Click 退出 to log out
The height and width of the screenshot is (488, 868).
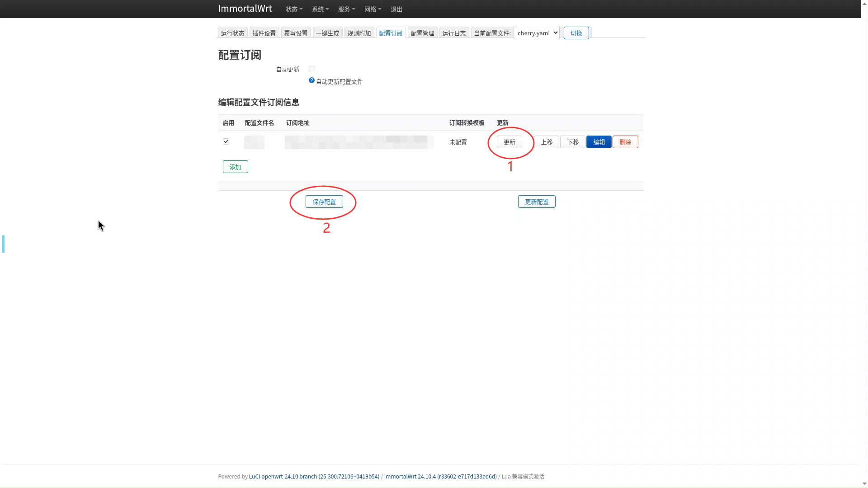pos(396,9)
